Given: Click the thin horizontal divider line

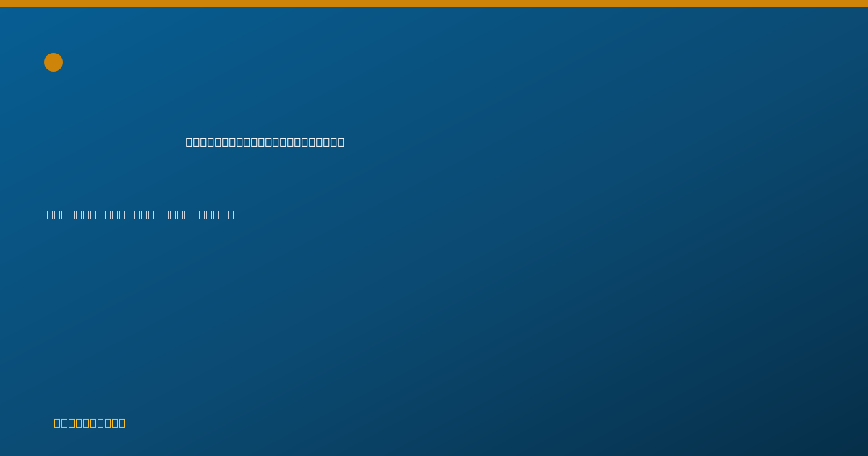Looking at the screenshot, I should [x=434, y=345].
